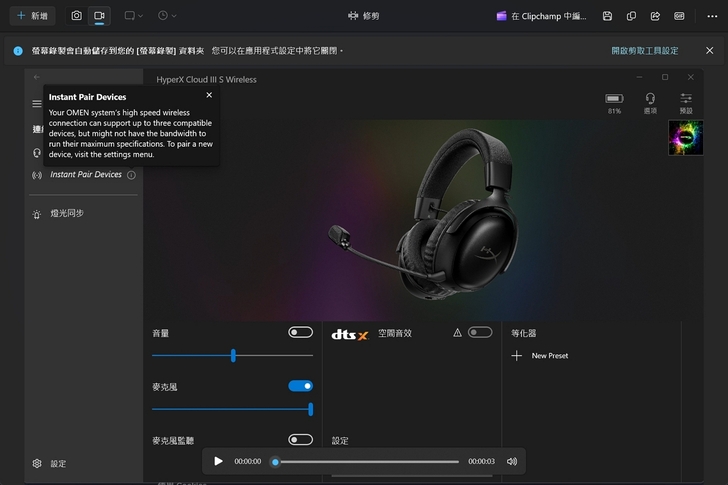Screen dimensions: 728x485
Task: Toggle the 音量 volume switch
Action: tap(300, 332)
